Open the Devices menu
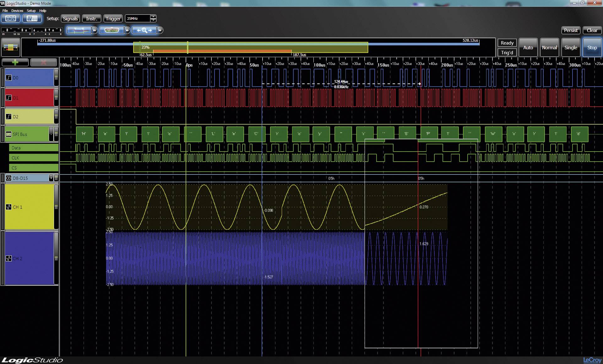Screen dimensions: 603x364 coord(17,10)
